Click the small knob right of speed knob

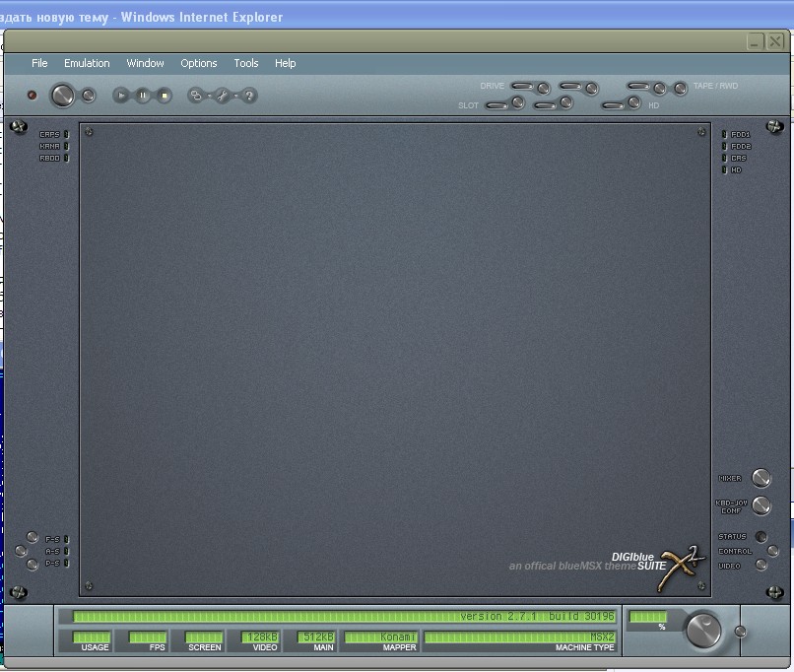point(741,632)
